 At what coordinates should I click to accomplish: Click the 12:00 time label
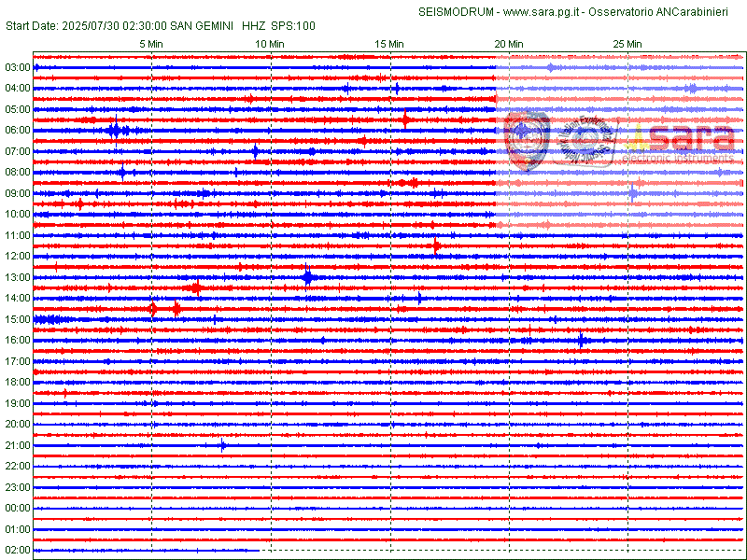tap(18, 256)
